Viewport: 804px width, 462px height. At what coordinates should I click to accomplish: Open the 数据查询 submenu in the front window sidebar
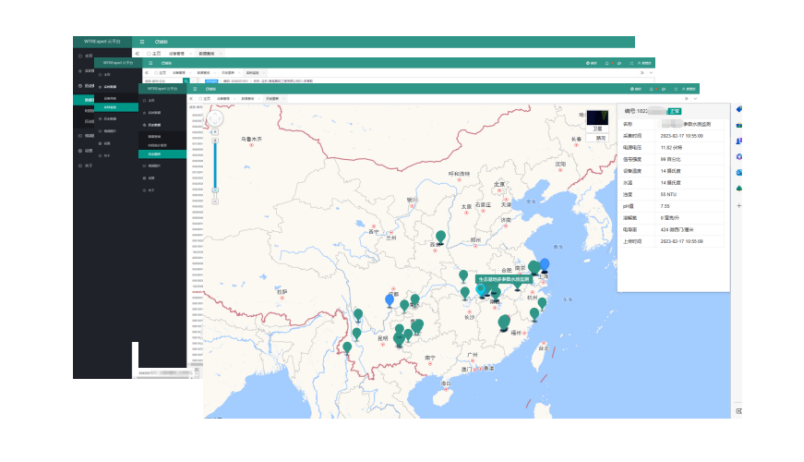pos(154,137)
